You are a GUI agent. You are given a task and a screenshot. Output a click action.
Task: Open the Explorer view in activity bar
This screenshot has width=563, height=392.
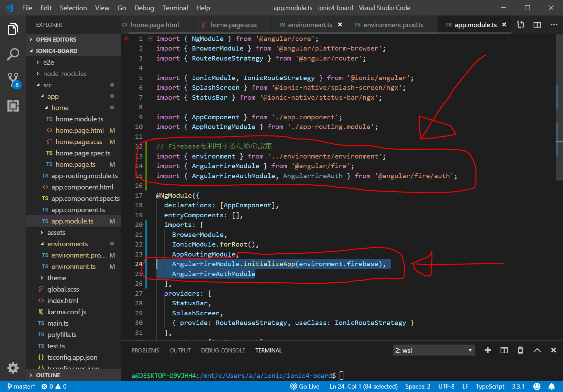[13, 29]
